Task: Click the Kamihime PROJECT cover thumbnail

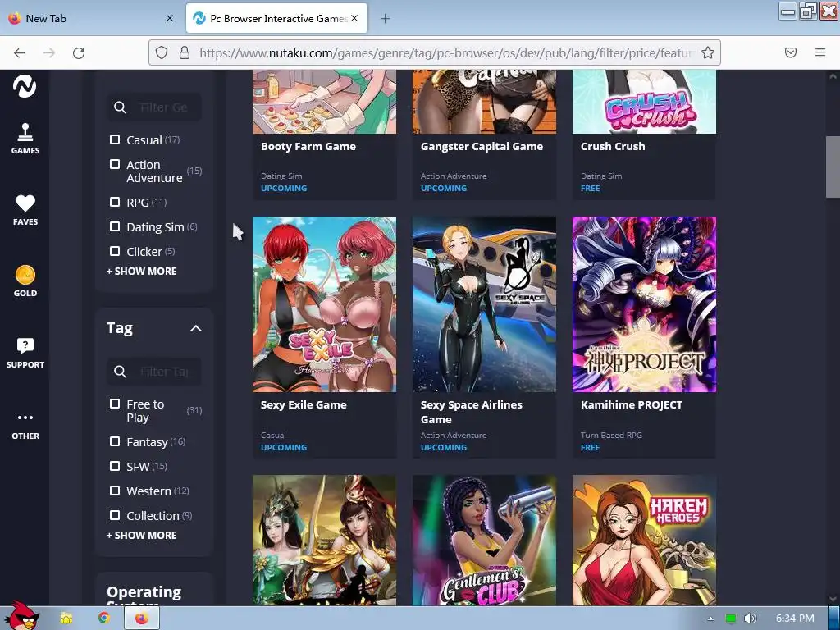Action: pyautogui.click(x=645, y=304)
